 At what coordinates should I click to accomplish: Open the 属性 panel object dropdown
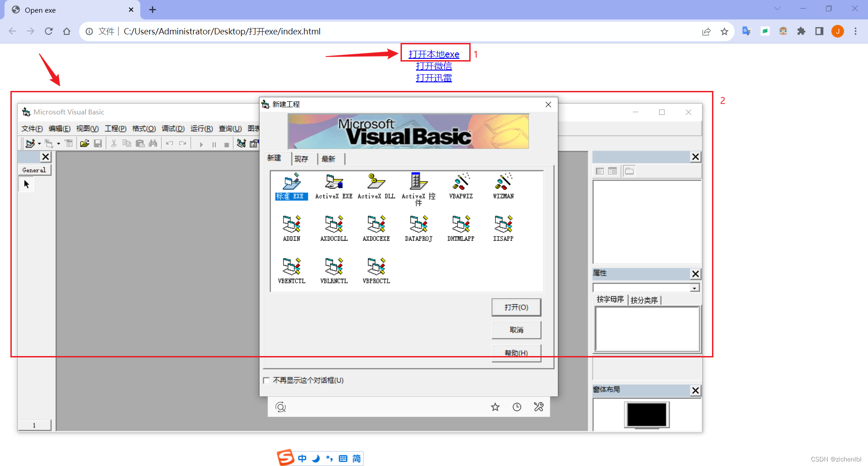(694, 288)
